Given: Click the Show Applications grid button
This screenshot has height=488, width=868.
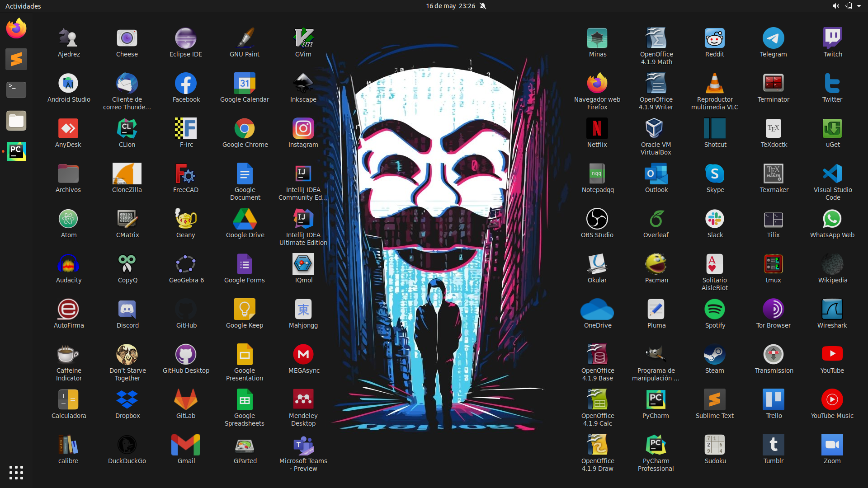Looking at the screenshot, I should pyautogui.click(x=16, y=472).
